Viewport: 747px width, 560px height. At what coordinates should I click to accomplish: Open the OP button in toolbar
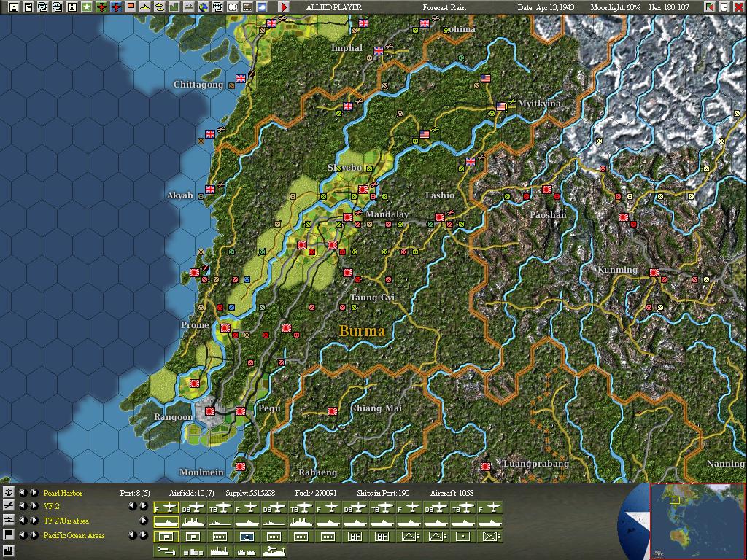(x=233, y=7)
